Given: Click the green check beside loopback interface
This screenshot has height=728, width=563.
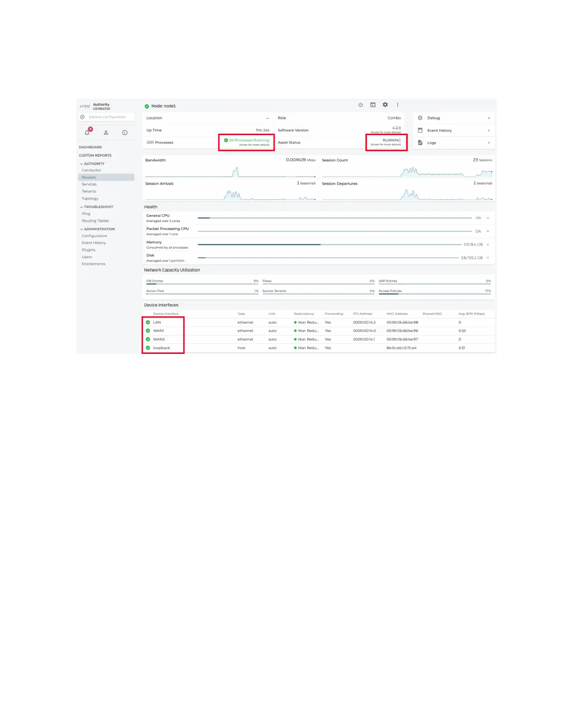Looking at the screenshot, I should (148, 348).
